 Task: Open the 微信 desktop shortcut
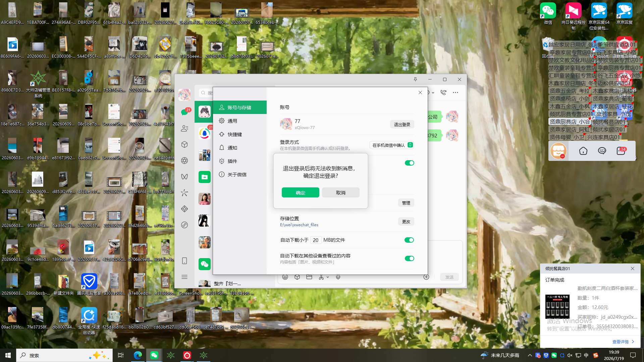[x=548, y=14]
